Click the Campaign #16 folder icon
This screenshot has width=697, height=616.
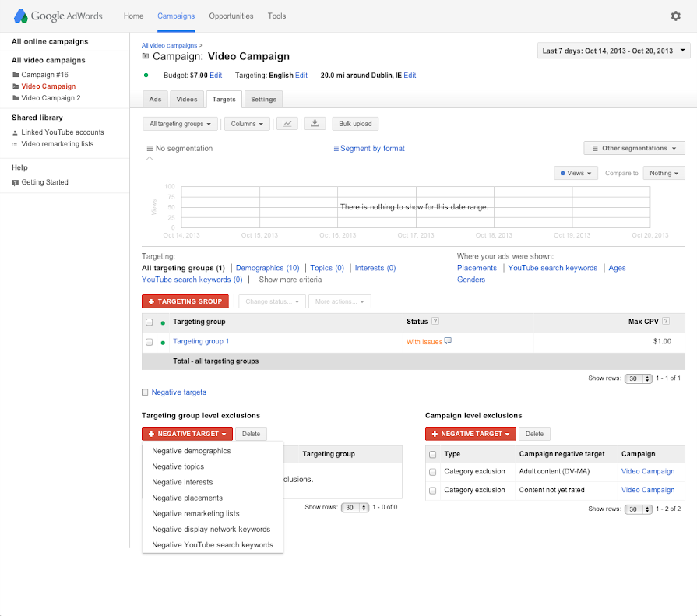16,75
